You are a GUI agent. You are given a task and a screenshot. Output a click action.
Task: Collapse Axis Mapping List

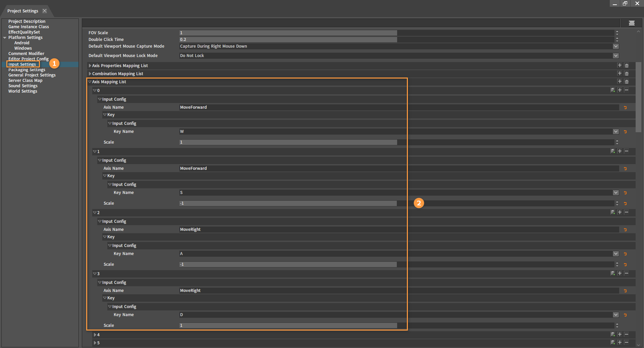[x=90, y=82]
